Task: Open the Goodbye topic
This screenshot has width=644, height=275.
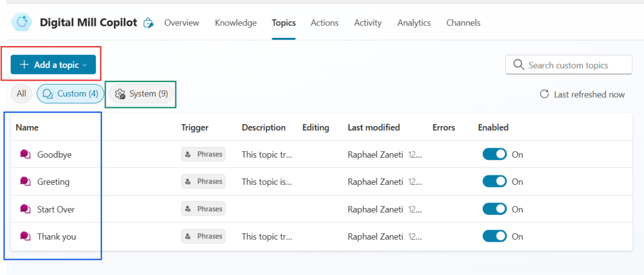Action: [x=54, y=155]
